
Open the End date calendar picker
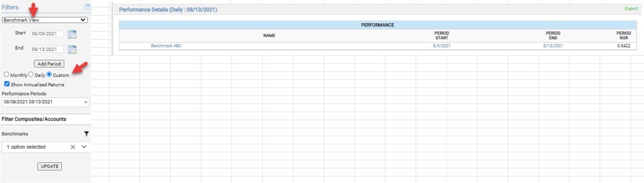pyautogui.click(x=72, y=49)
